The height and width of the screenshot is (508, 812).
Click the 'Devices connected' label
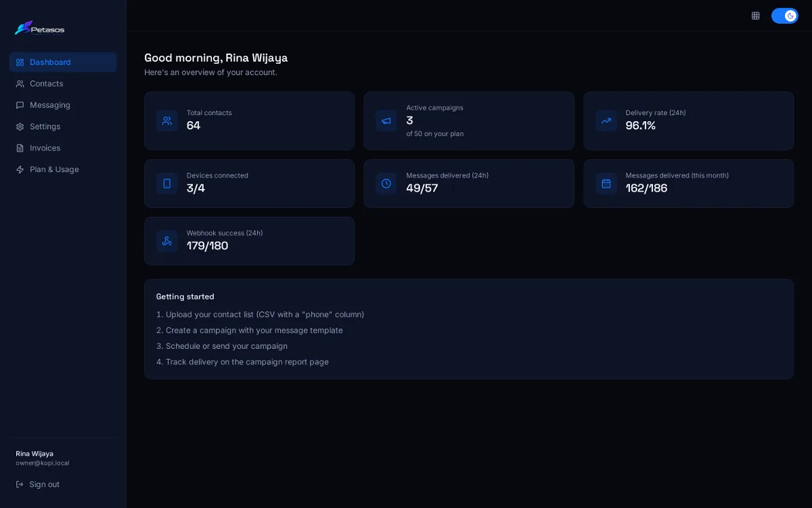pyautogui.click(x=217, y=175)
